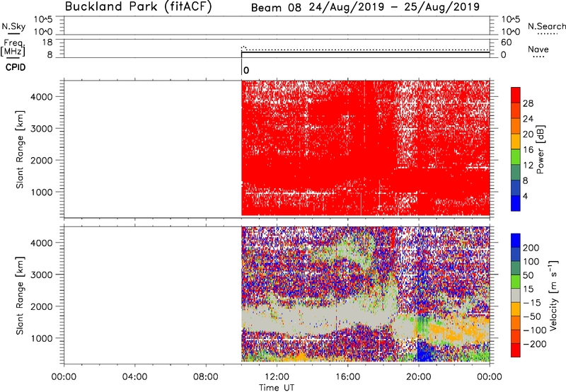Click the blue swatch at the power color bar bottom
Viewport: 566px width, 392px height.
[x=516, y=203]
